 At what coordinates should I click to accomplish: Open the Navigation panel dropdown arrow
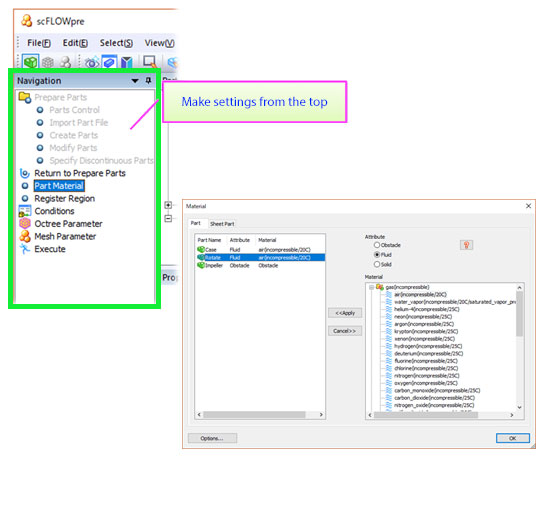pos(135,81)
